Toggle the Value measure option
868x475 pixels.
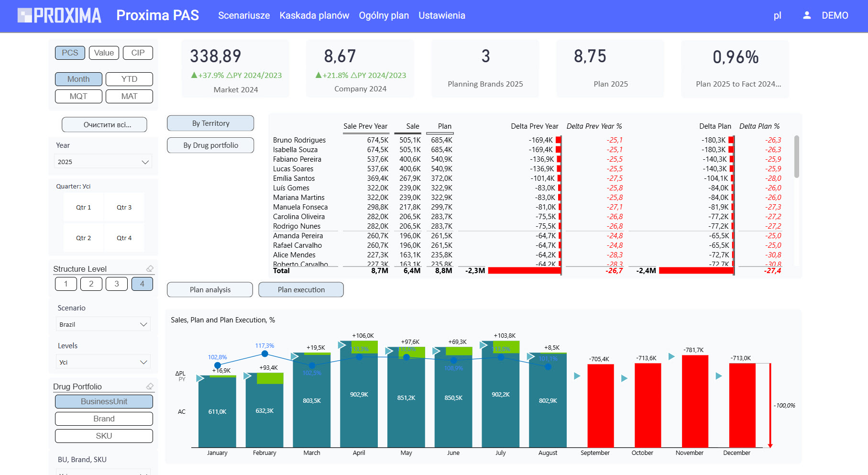pyautogui.click(x=104, y=53)
